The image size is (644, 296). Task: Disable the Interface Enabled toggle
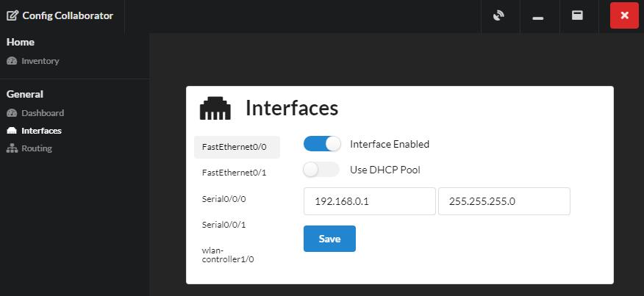(x=322, y=144)
